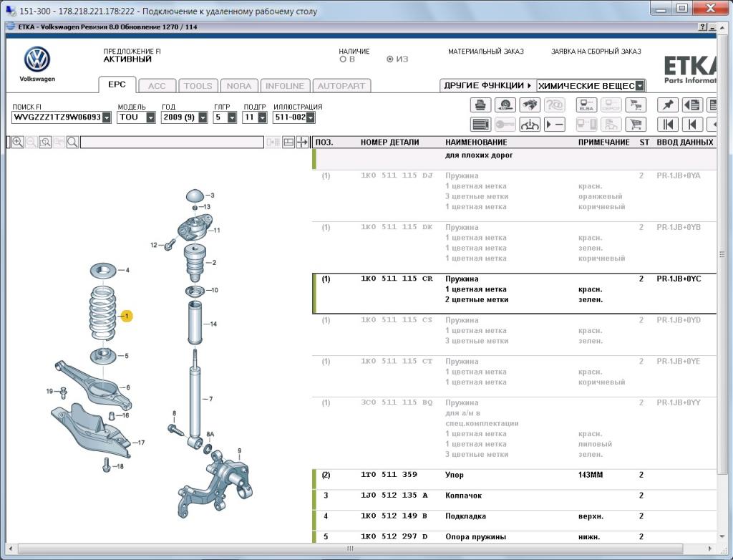The image size is (733, 560).
Task: Open the wheel/tire catalog icon
Action: [x=505, y=105]
